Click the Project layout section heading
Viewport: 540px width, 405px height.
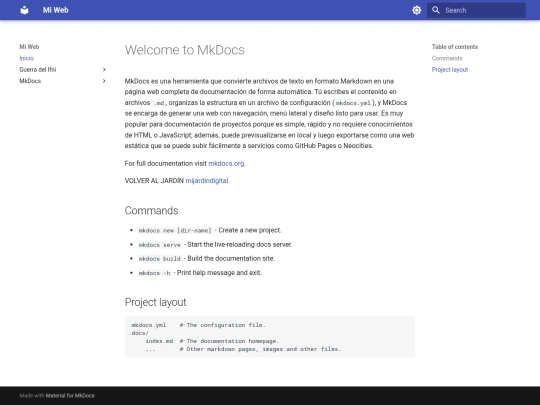[x=155, y=302]
